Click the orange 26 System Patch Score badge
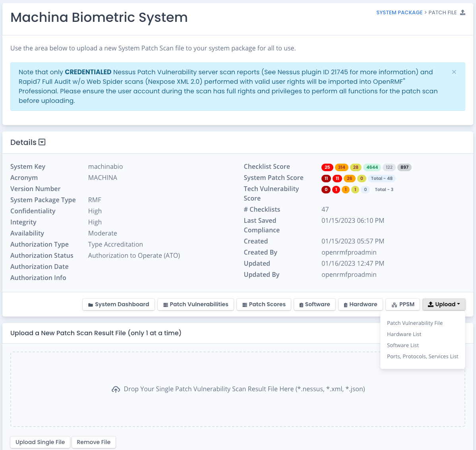The width and height of the screenshot is (476, 450). 349,178
